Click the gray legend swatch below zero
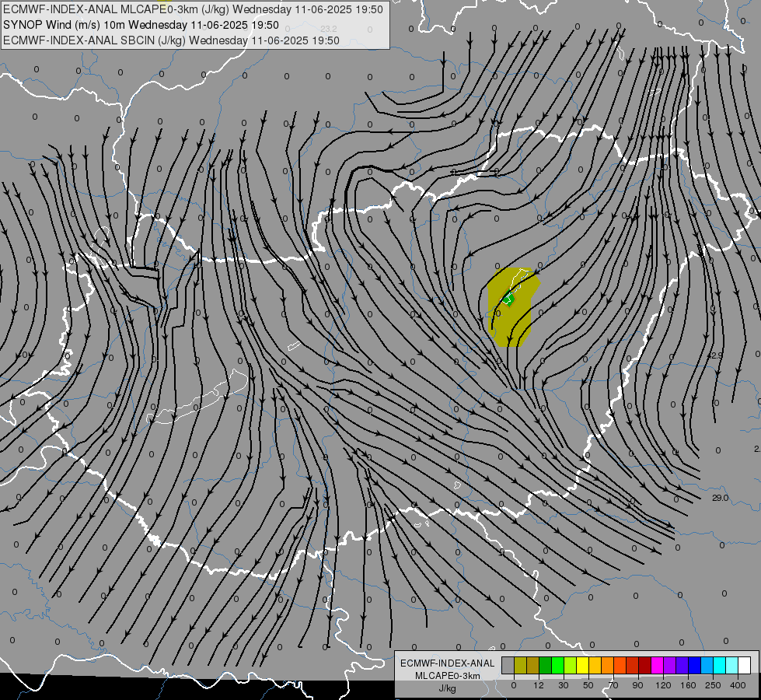This screenshot has width=761, height=700. coord(508,665)
